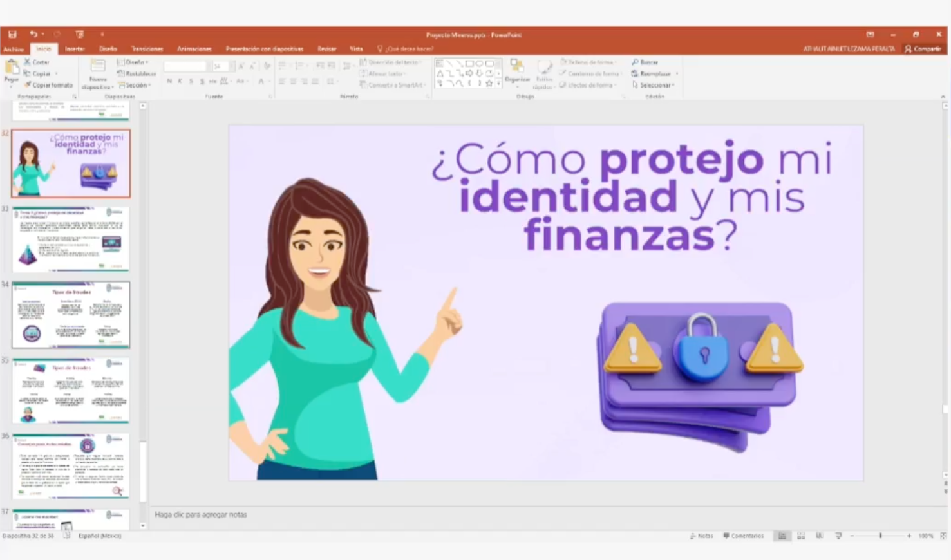Image resolution: width=951 pixels, height=560 pixels.
Task: Open the Organizar tool in Dibujo group
Action: tap(517, 71)
